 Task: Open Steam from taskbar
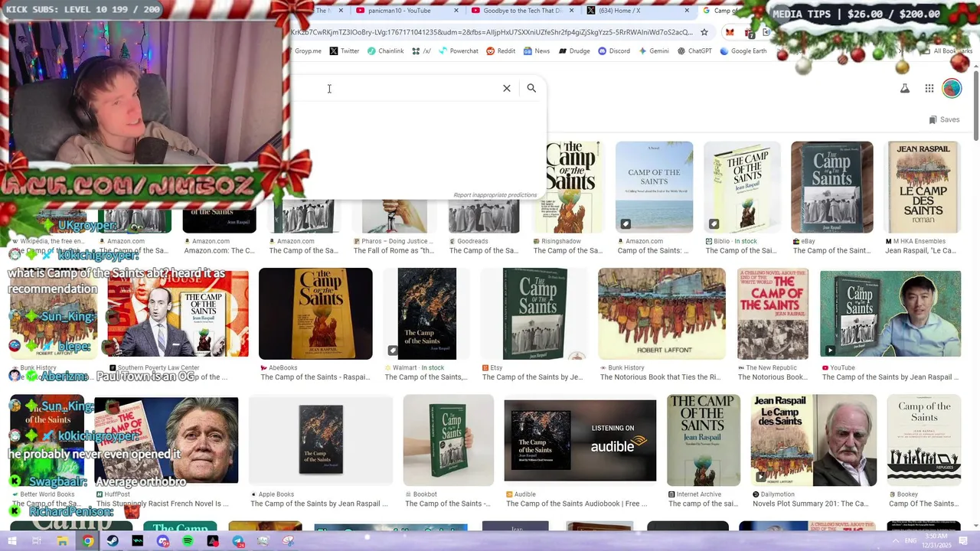[x=113, y=541]
